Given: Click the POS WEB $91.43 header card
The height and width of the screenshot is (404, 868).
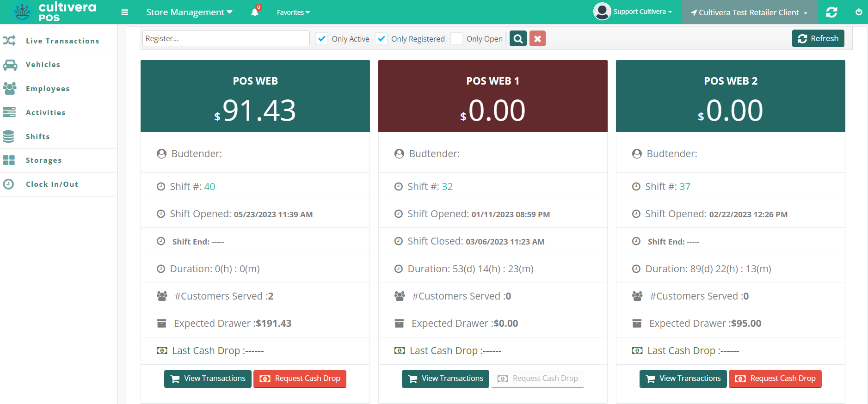Looking at the screenshot, I should point(255,96).
